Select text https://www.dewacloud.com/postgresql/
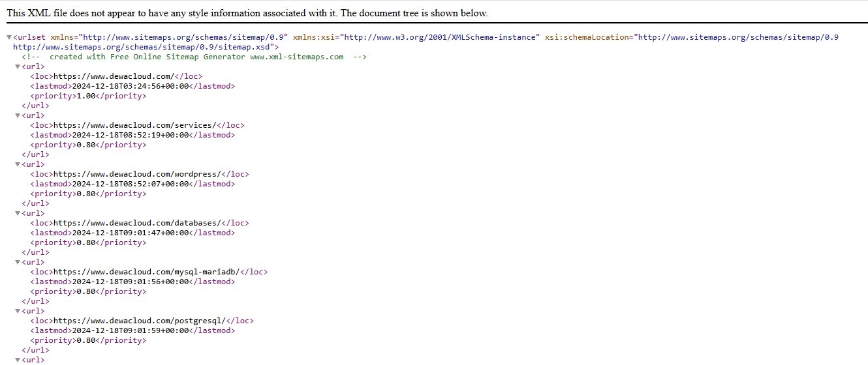Image resolution: width=868 pixels, height=365 pixels. coord(139,321)
